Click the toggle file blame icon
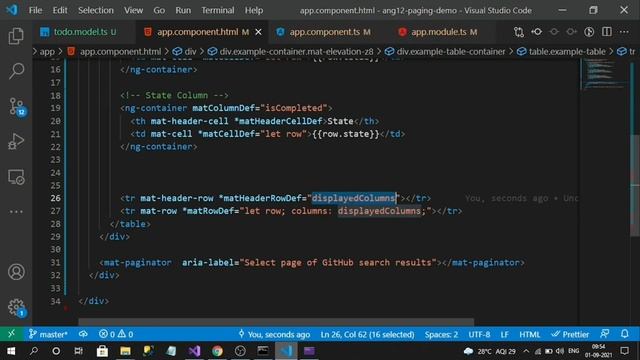This screenshot has height=360, width=640. pos(589,32)
